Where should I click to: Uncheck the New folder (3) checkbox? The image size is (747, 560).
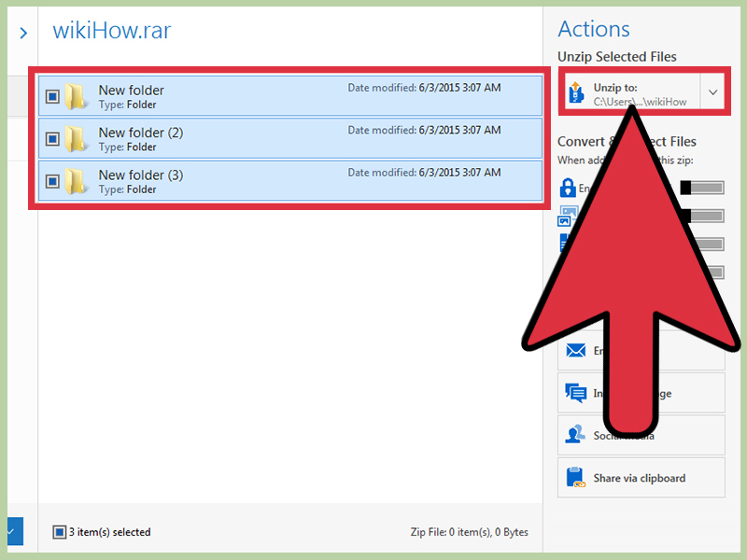52,181
